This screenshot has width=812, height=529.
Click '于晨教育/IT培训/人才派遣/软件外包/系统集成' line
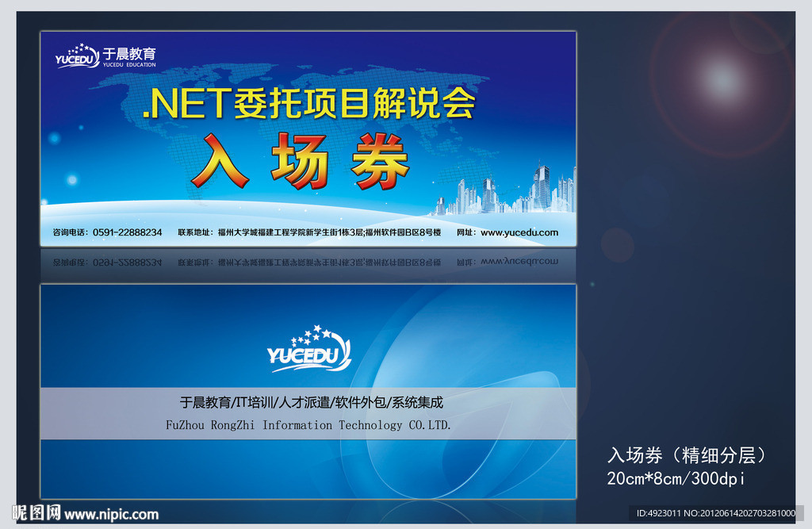point(311,403)
